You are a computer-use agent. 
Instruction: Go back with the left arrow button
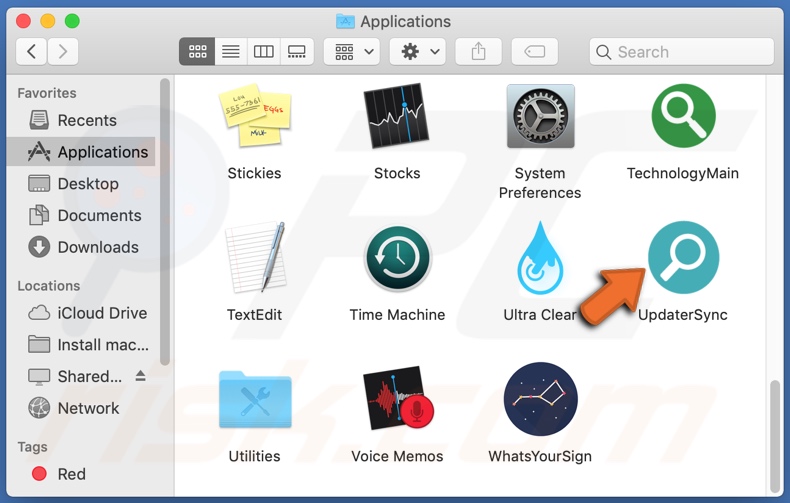tap(31, 51)
